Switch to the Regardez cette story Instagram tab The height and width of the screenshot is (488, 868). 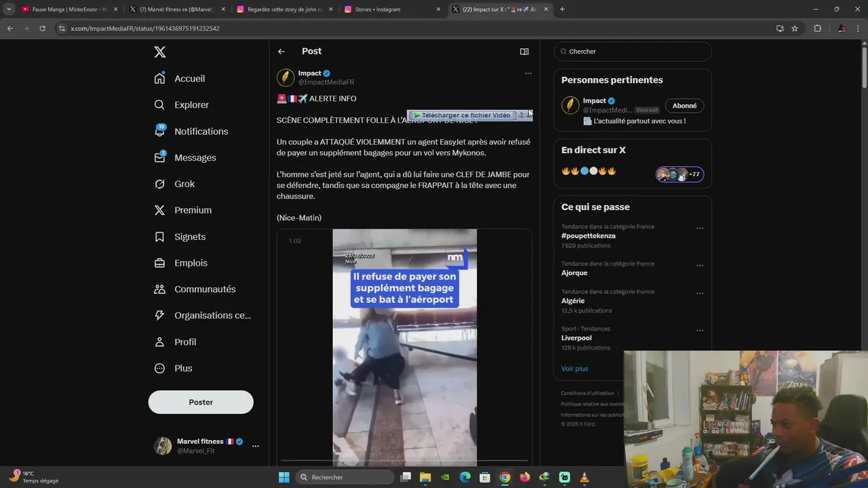click(x=284, y=9)
